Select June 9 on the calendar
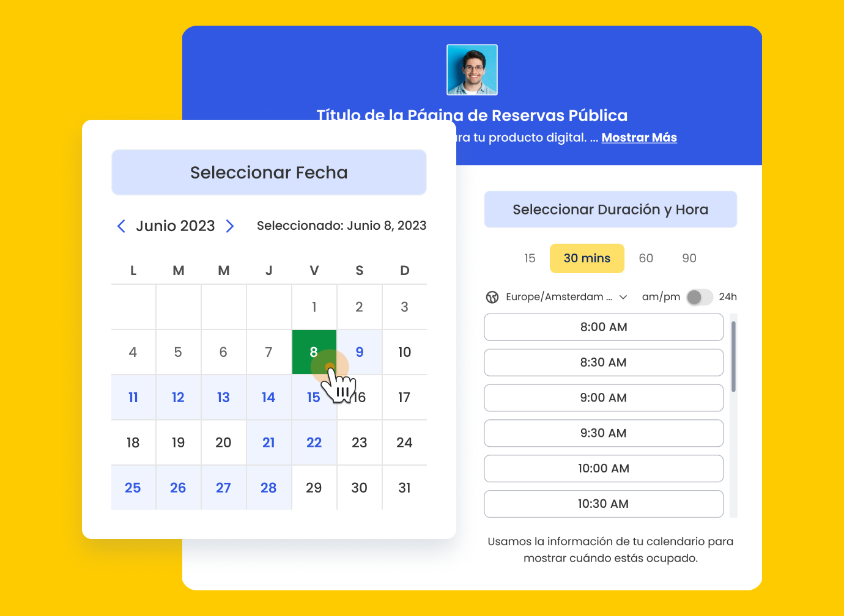844x616 pixels. coord(360,352)
